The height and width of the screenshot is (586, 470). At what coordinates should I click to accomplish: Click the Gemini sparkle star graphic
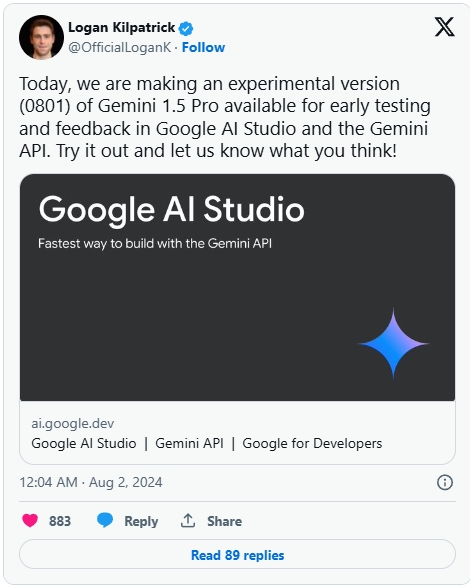point(393,343)
